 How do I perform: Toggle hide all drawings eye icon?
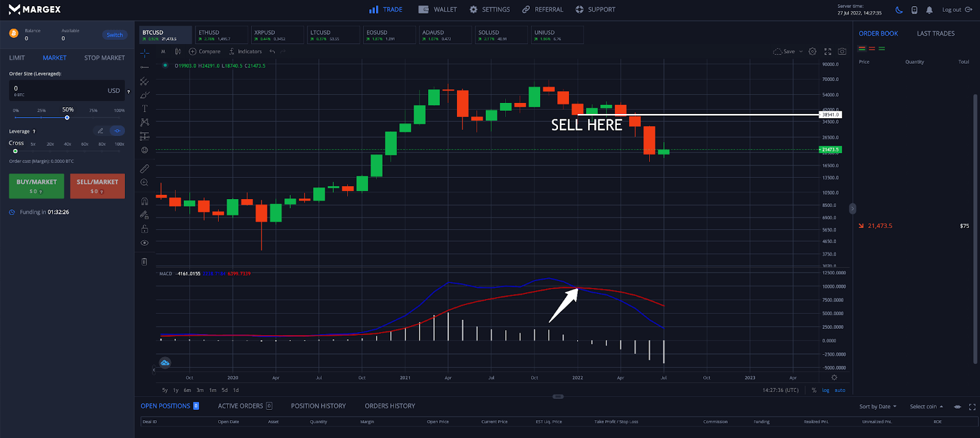pyautogui.click(x=145, y=243)
